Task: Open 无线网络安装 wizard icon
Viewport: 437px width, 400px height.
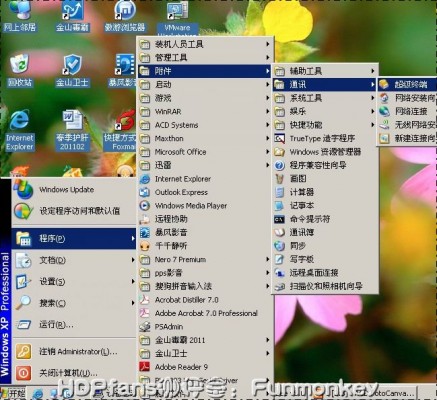Action: pos(384,125)
